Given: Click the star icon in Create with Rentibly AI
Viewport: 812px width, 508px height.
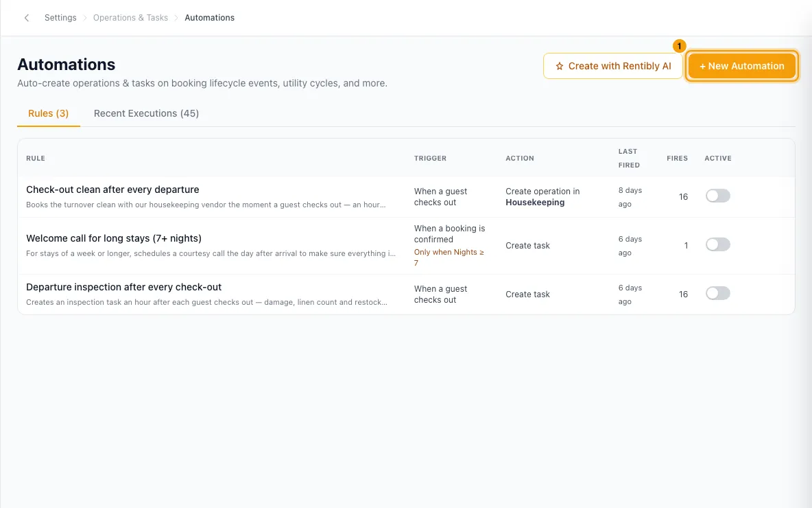Looking at the screenshot, I should [560, 67].
